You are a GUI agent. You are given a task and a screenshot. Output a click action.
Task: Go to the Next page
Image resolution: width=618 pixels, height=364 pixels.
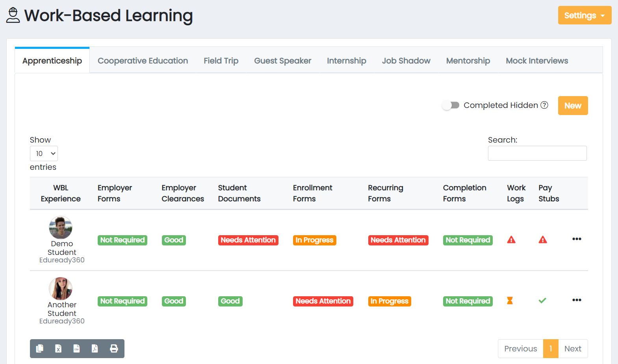coord(573,349)
